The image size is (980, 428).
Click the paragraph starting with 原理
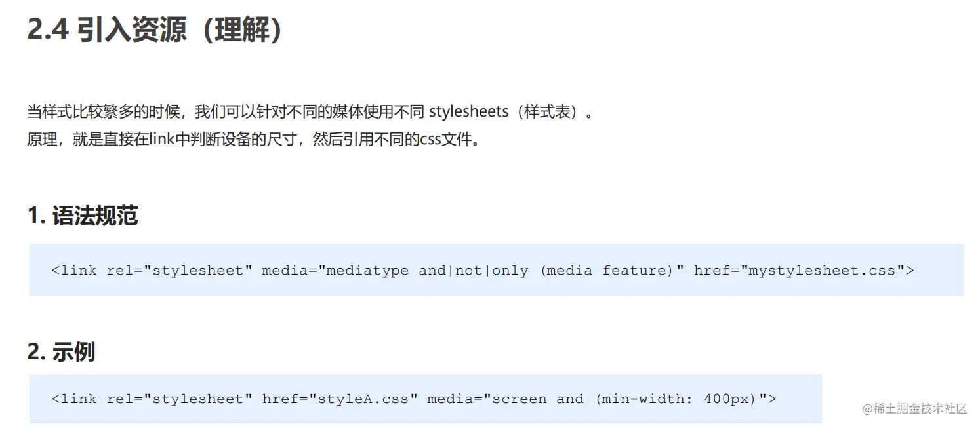[253, 139]
